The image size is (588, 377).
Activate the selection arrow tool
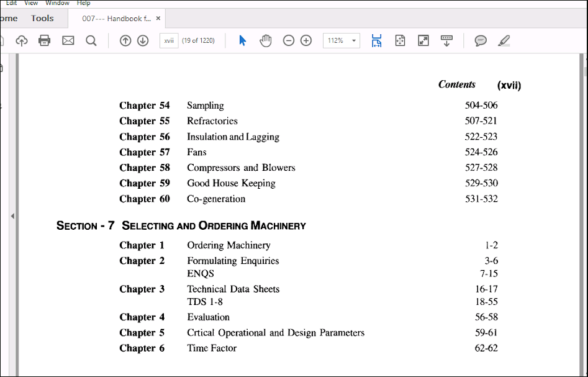[x=243, y=40]
